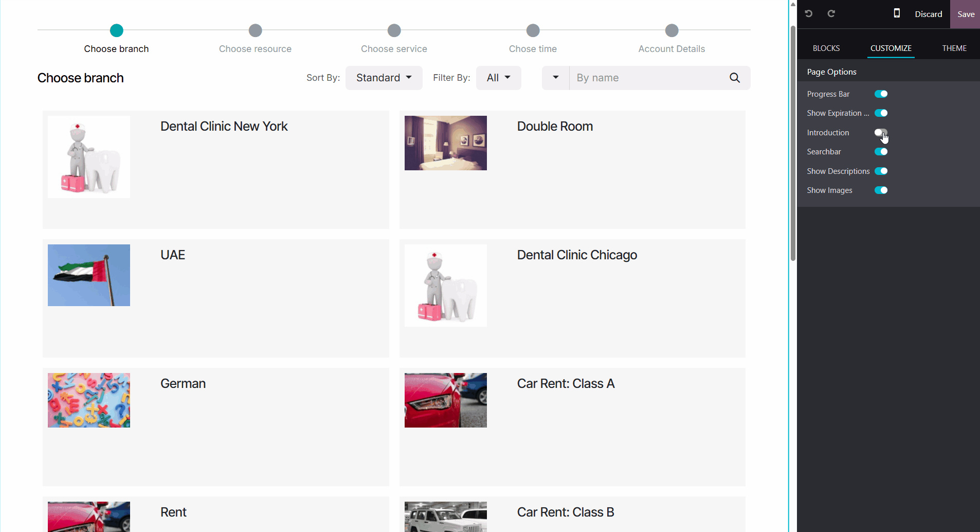
Task: Click the German colorful letters image
Action: click(89, 400)
